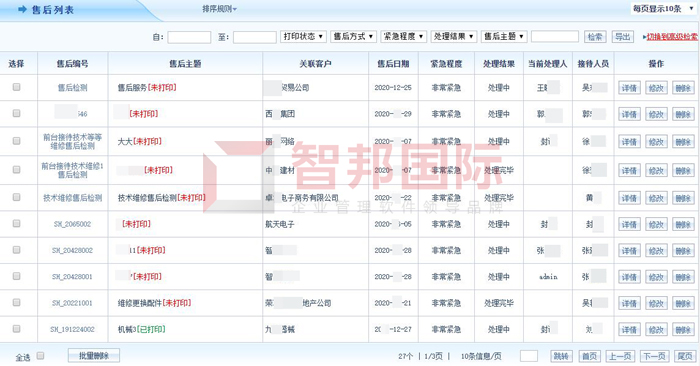
Task: Click 详情 for SH_20428002 row
Action: tap(629, 251)
